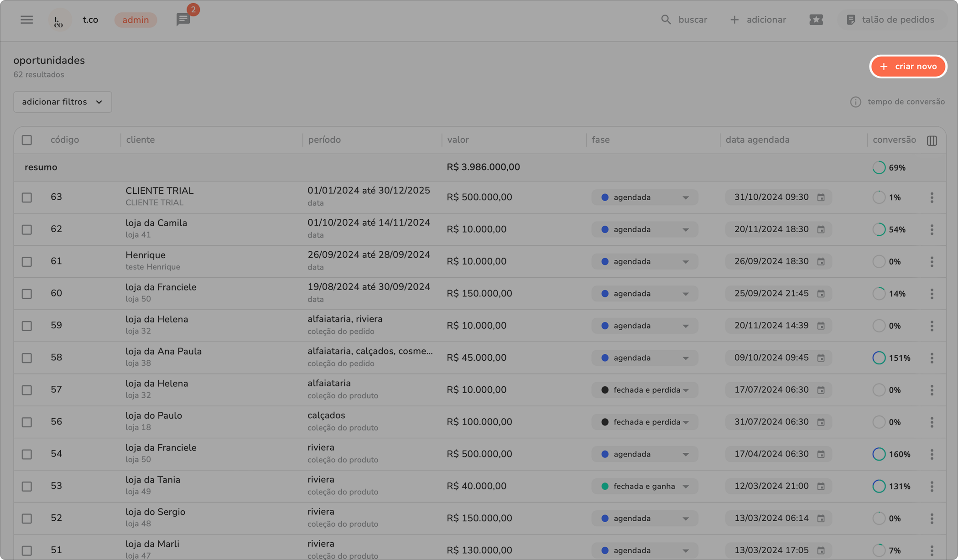Open three-dot menu for row 62
The height and width of the screenshot is (560, 958).
point(932,229)
